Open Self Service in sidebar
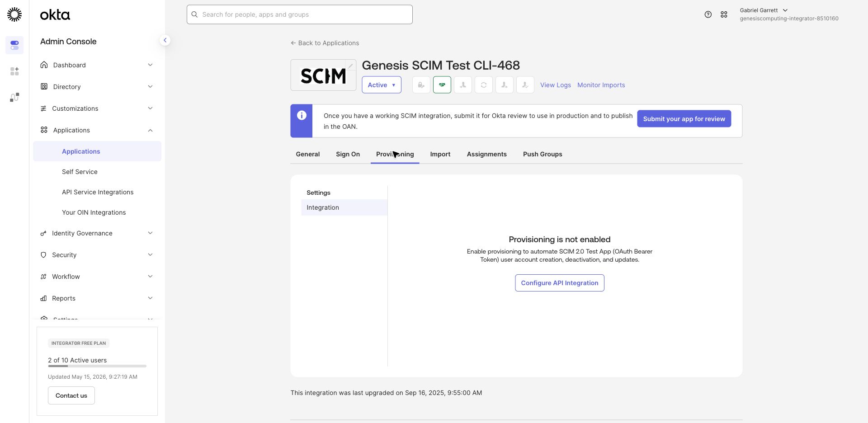Viewport: 868px width, 423px height. click(x=97, y=172)
